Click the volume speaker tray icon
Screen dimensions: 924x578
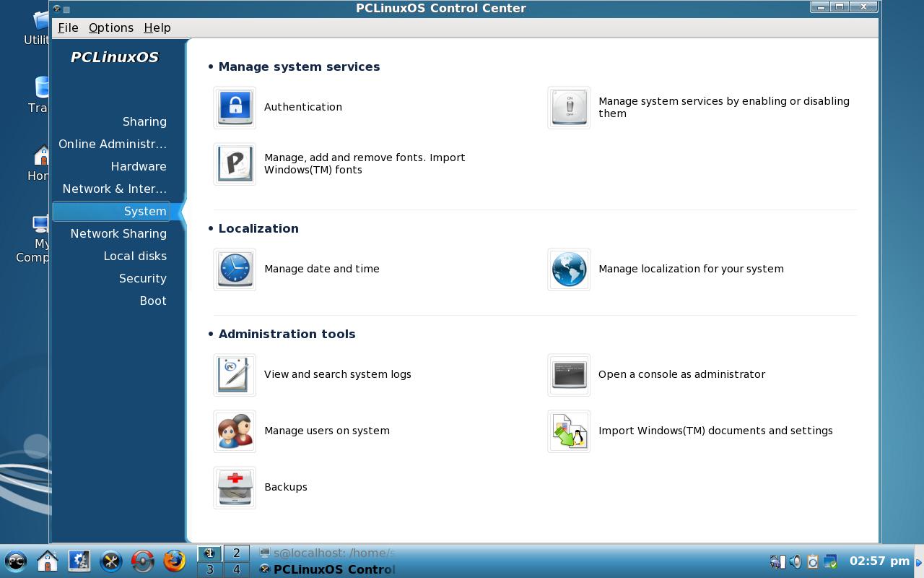[795, 561]
